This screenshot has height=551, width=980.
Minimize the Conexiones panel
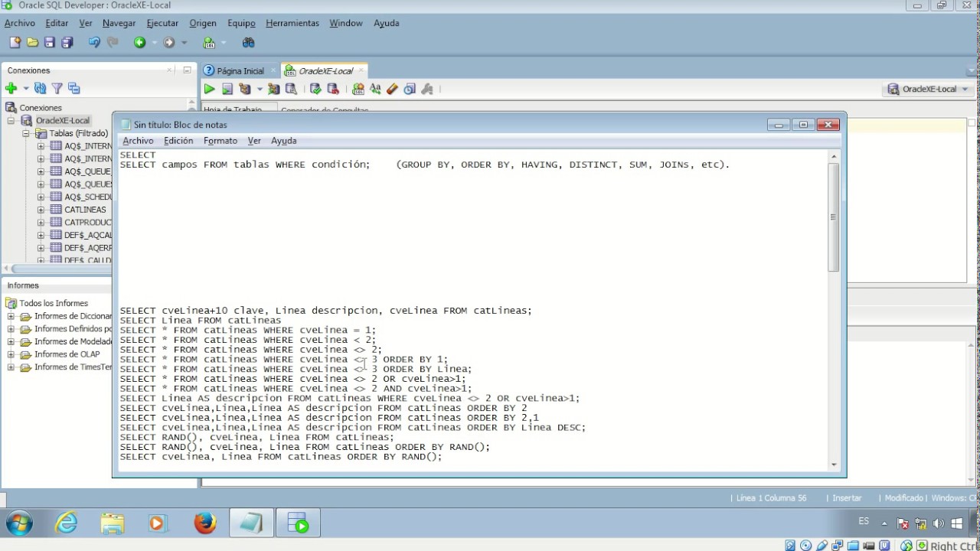coord(187,70)
